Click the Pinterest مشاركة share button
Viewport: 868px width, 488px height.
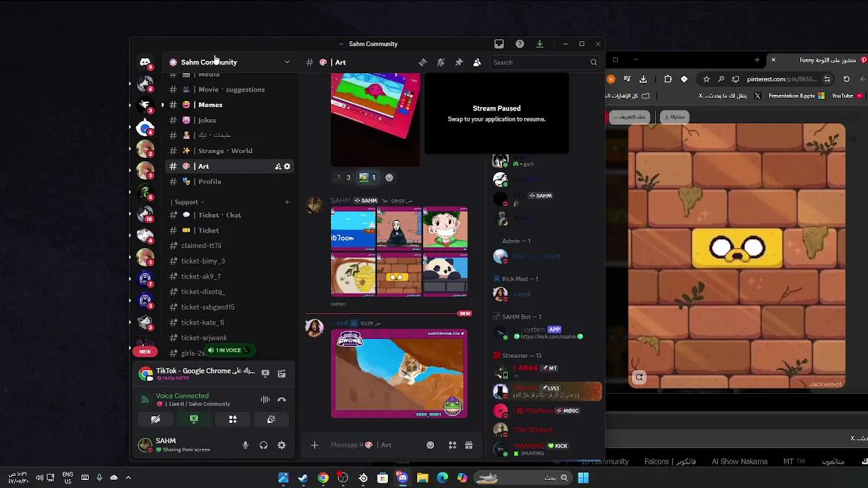click(x=674, y=117)
